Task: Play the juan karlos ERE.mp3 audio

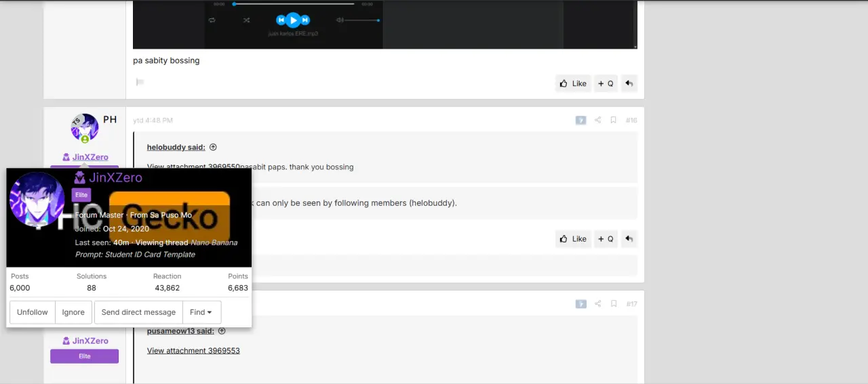Action: pos(292,20)
